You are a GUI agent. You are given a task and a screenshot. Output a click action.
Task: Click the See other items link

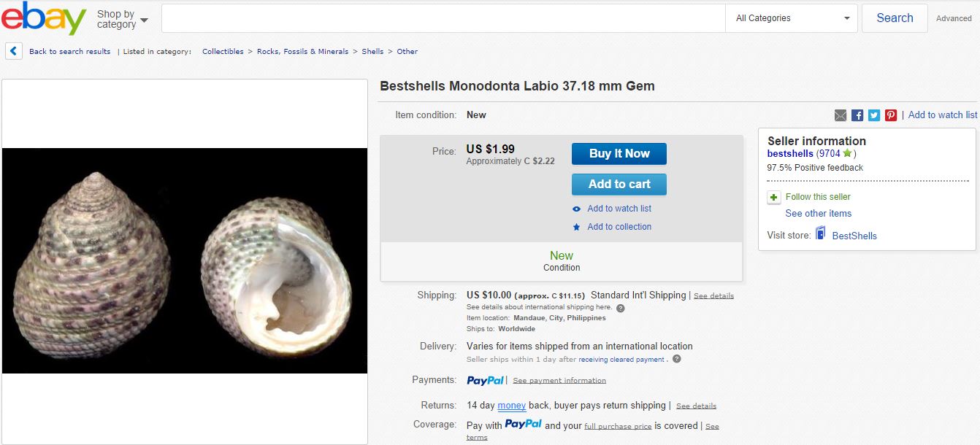pyautogui.click(x=818, y=213)
